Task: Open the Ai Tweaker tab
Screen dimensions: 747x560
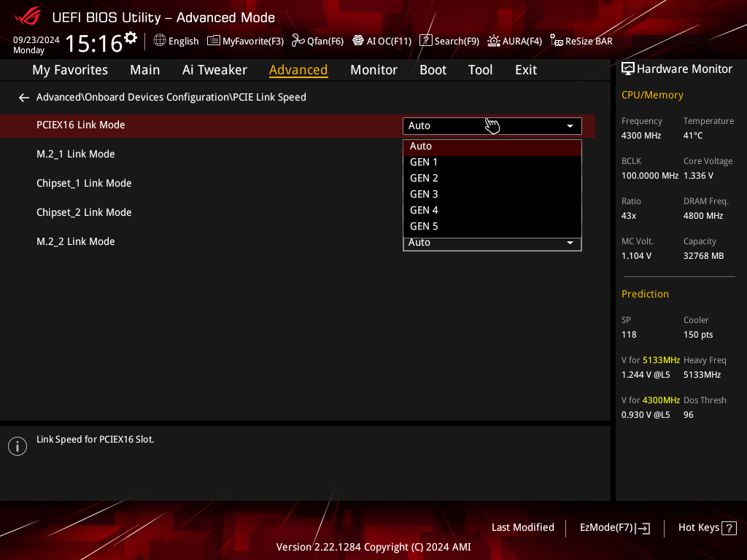Action: (x=214, y=70)
